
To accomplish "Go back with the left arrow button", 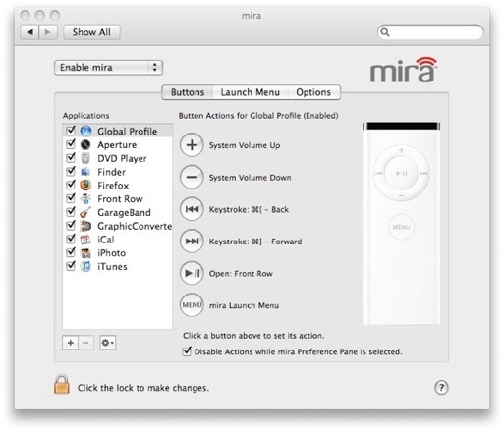I will [29, 32].
